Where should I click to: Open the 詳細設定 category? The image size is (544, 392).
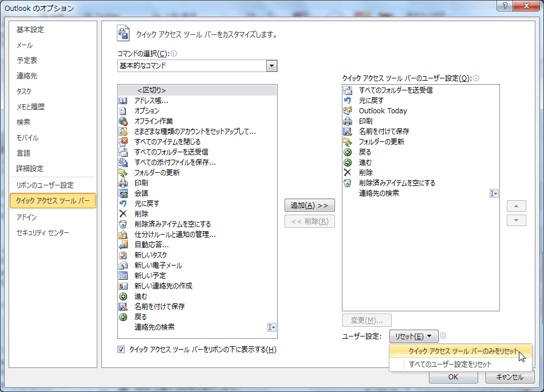coord(53,168)
